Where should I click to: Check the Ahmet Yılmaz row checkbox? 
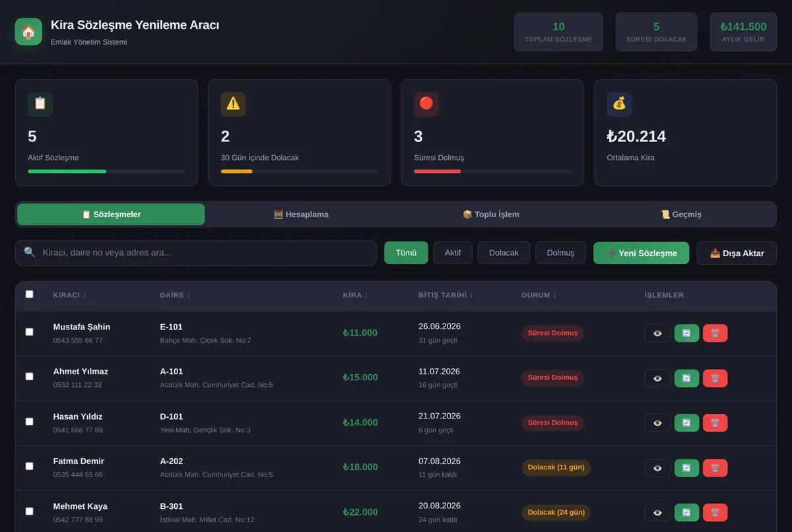29,376
